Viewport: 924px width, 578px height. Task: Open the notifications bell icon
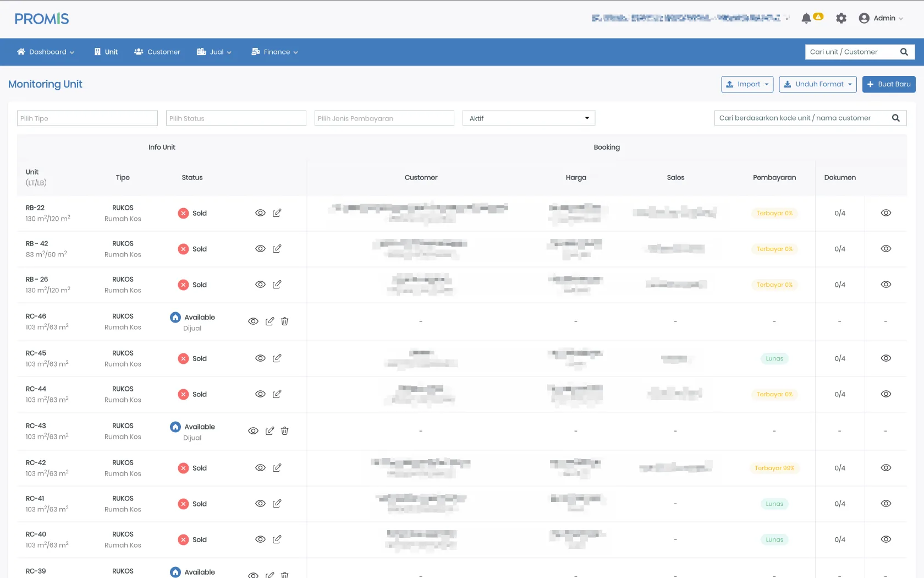806,18
